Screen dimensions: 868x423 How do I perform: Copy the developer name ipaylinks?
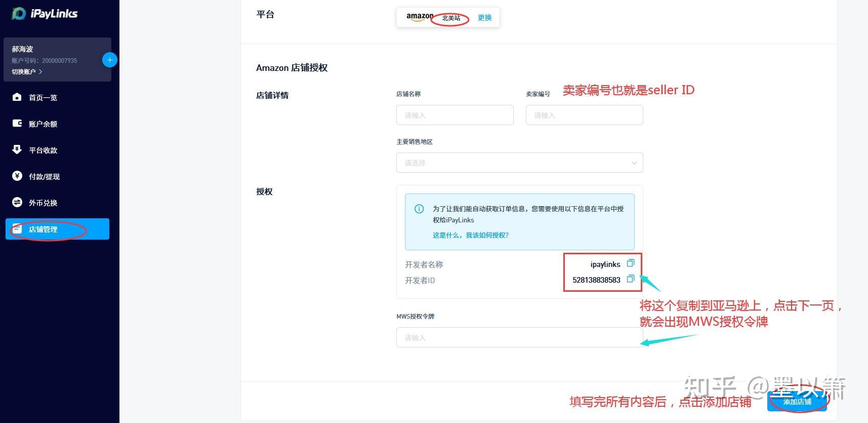(630, 263)
